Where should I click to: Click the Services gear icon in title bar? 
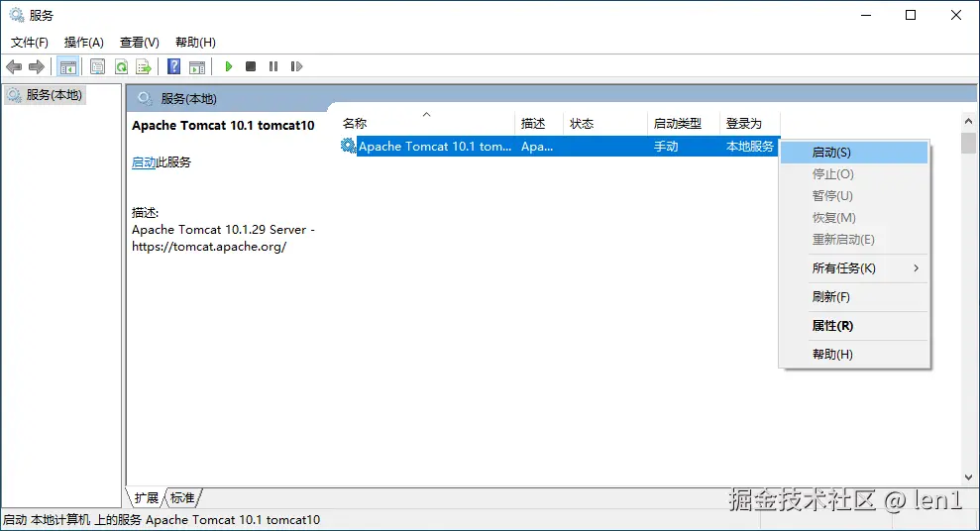pos(16,15)
